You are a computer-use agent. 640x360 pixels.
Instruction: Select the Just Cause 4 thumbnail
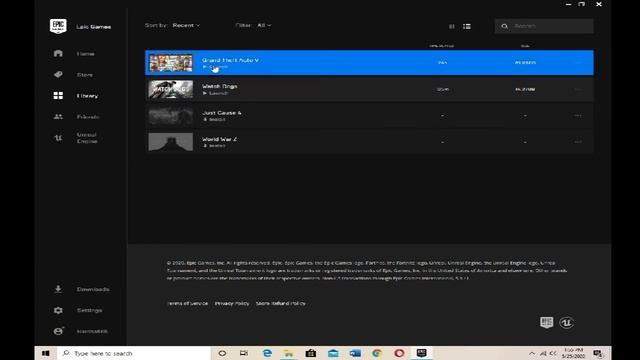[x=171, y=116]
